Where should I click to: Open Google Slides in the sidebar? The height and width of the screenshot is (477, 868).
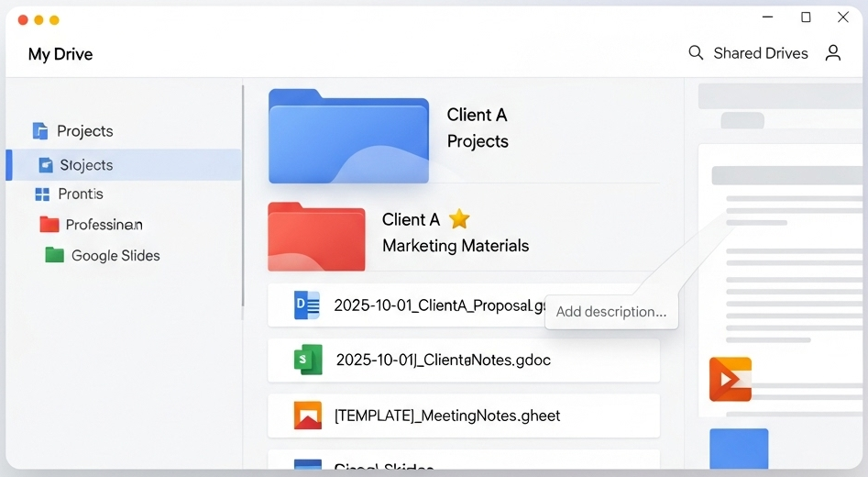[115, 255]
